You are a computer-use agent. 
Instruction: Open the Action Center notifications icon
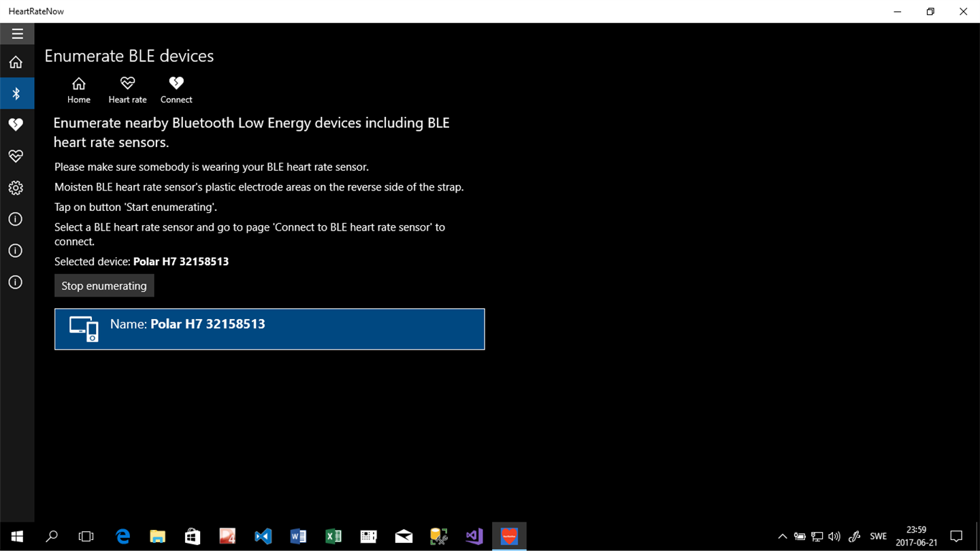tap(956, 537)
